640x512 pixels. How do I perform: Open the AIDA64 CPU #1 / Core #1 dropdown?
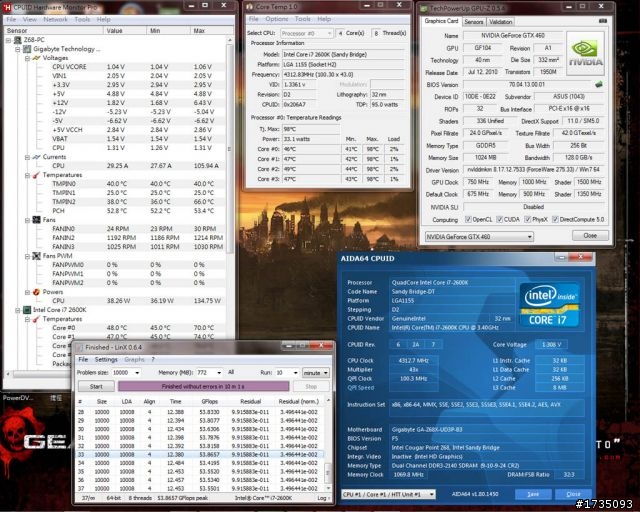(x=388, y=494)
